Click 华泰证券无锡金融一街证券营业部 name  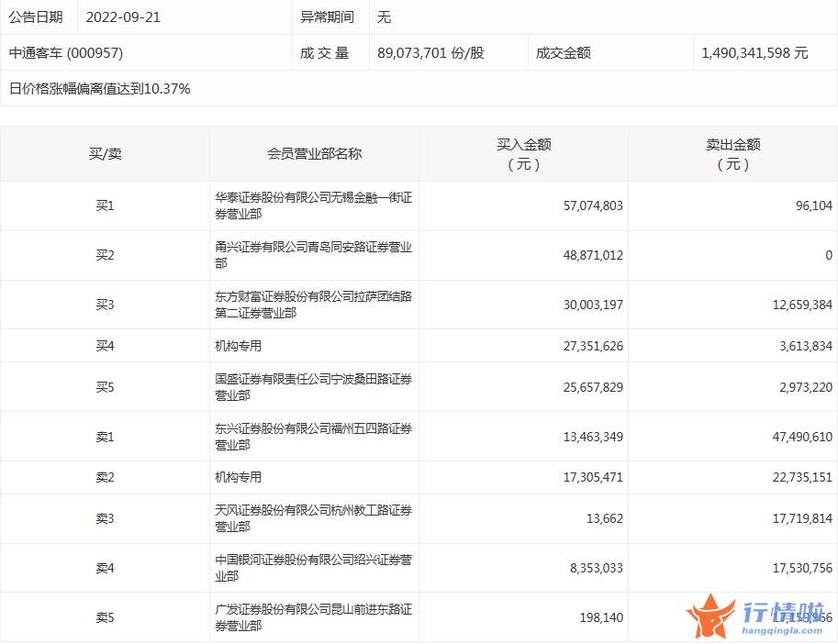(x=314, y=205)
